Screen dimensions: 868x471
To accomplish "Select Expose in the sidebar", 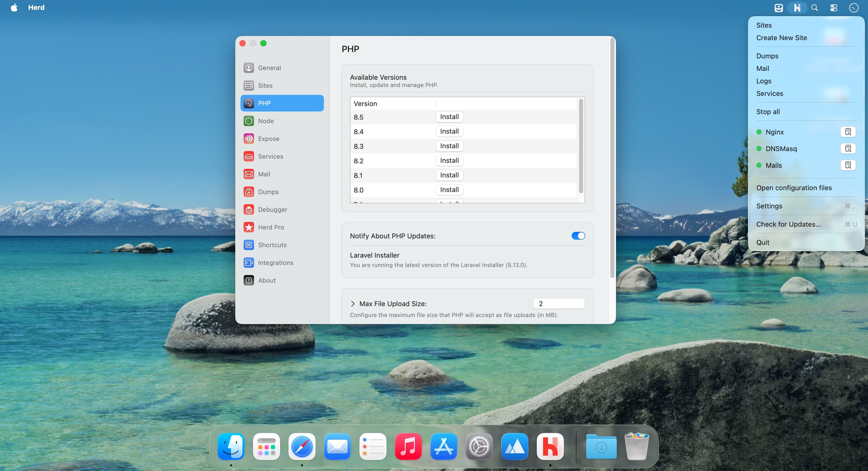I will [x=269, y=139].
